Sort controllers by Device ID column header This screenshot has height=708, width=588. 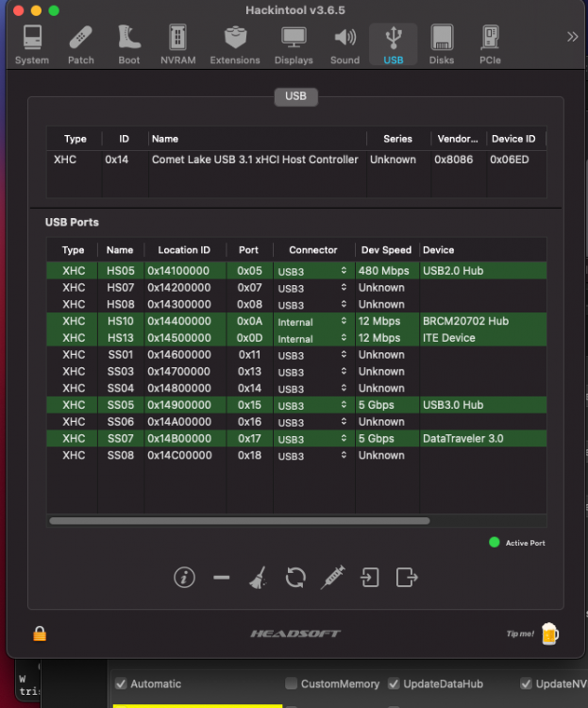tap(513, 139)
